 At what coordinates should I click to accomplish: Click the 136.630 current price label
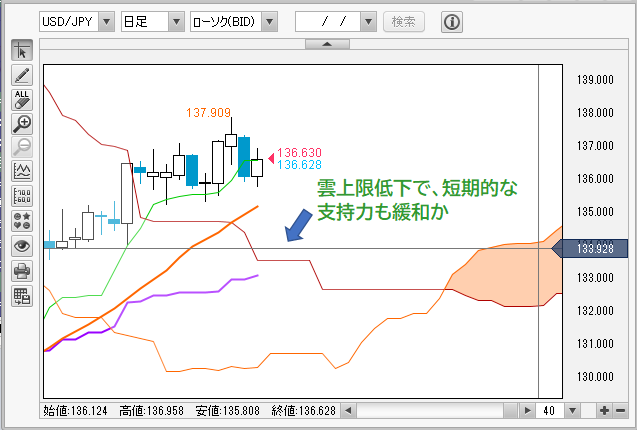(x=299, y=153)
